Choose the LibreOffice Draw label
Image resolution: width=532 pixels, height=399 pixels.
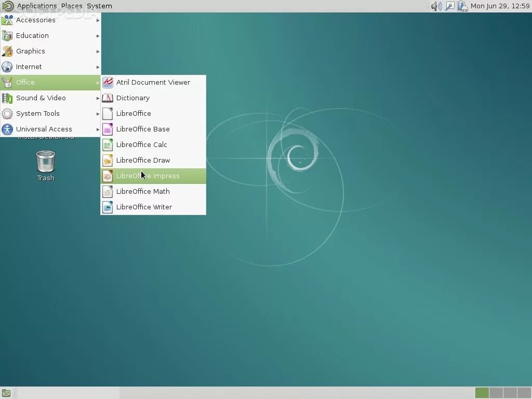coord(143,161)
